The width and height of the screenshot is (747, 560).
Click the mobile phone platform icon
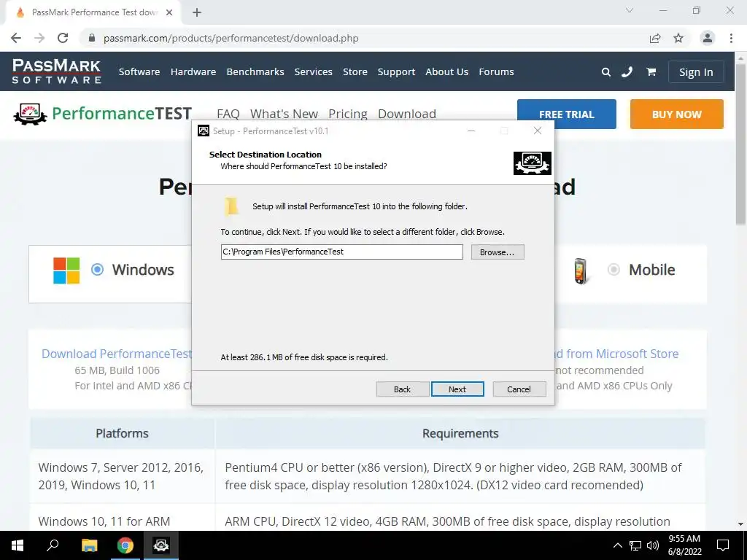(x=580, y=271)
